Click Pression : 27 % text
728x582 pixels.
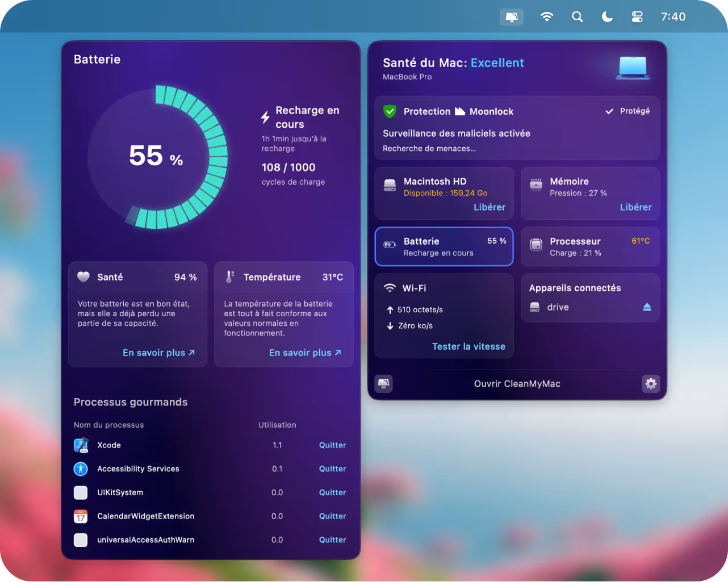[579, 193]
